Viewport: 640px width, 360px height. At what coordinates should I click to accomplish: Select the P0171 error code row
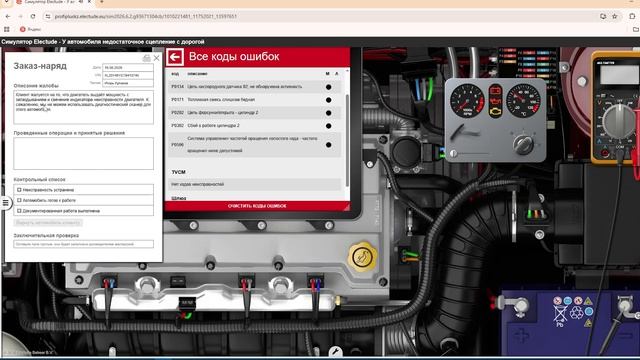coord(255,100)
